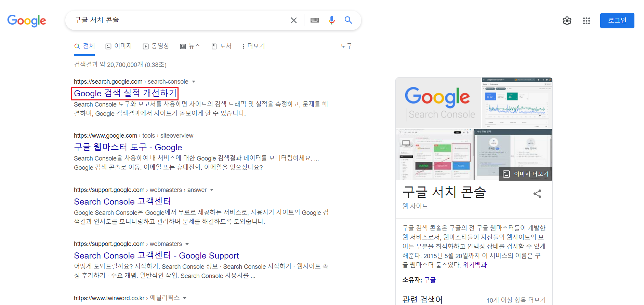Click the Google logo
The image size is (644, 305).
pyautogui.click(x=27, y=20)
